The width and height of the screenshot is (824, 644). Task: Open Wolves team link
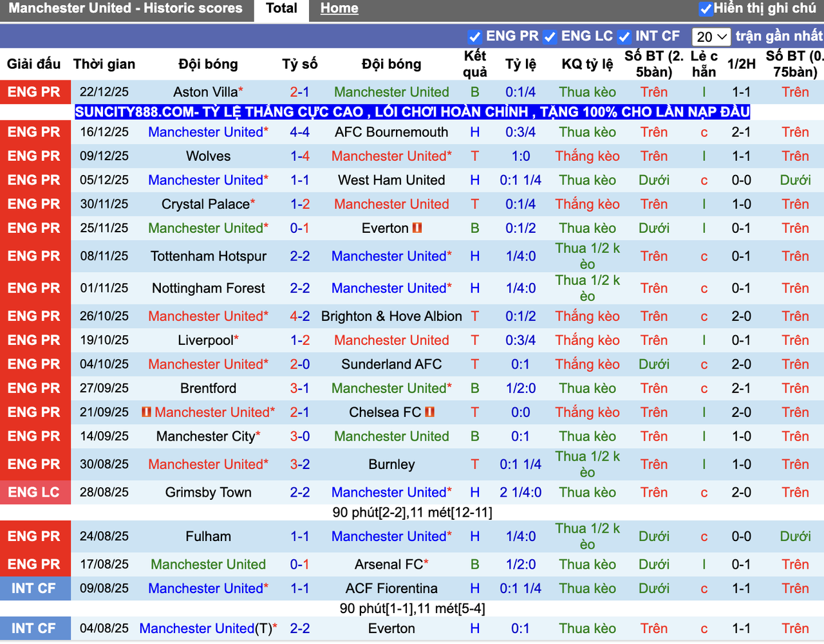[x=208, y=156]
